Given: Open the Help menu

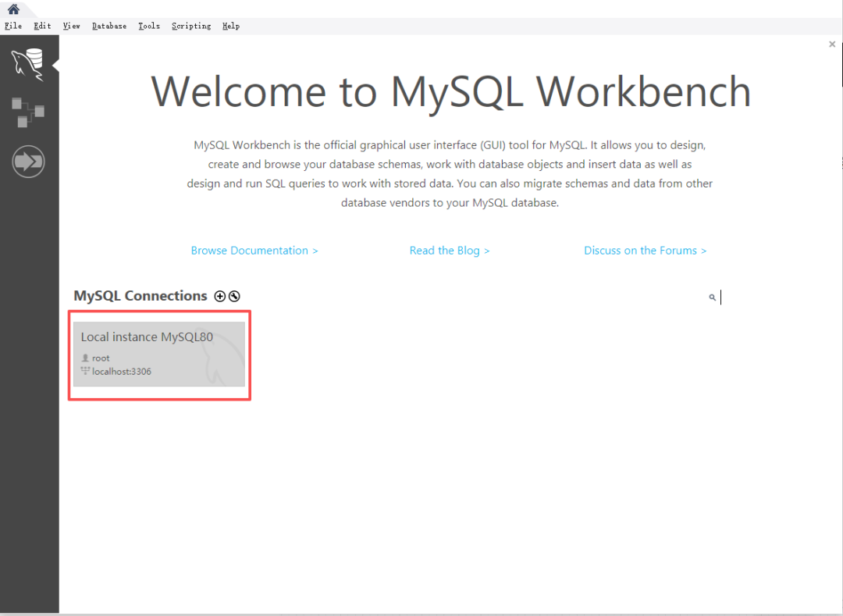Looking at the screenshot, I should pyautogui.click(x=231, y=26).
